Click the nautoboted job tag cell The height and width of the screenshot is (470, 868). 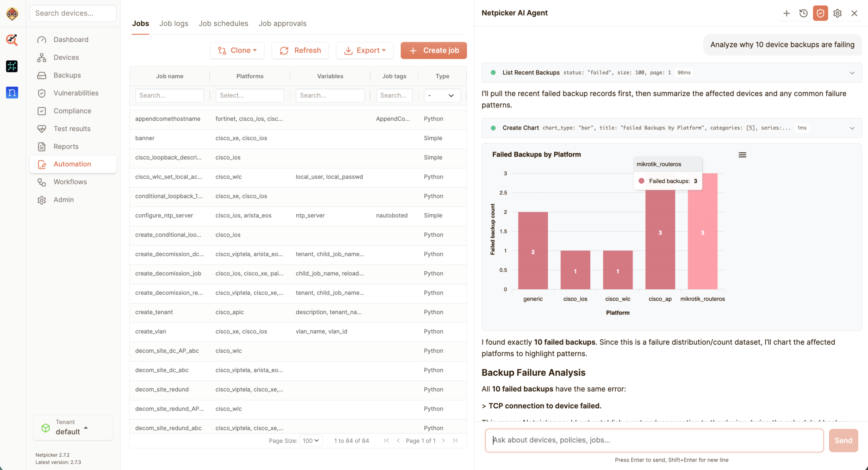[x=392, y=216]
